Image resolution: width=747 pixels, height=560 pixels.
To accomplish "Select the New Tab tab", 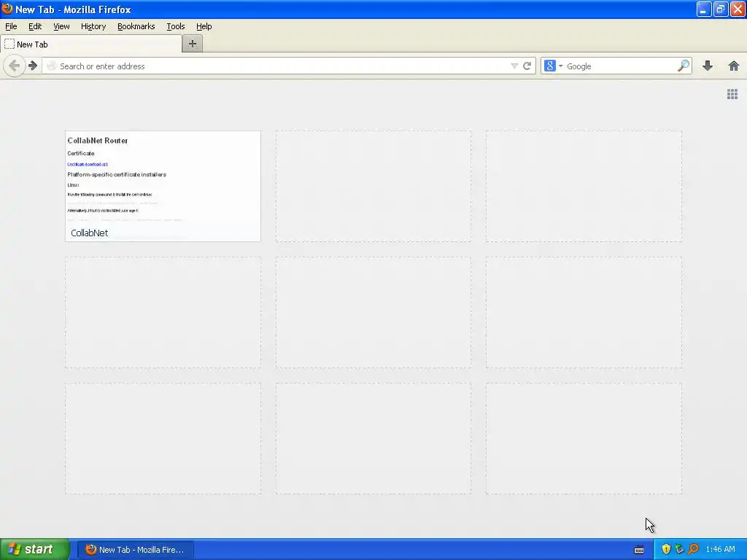I will (x=90, y=44).
